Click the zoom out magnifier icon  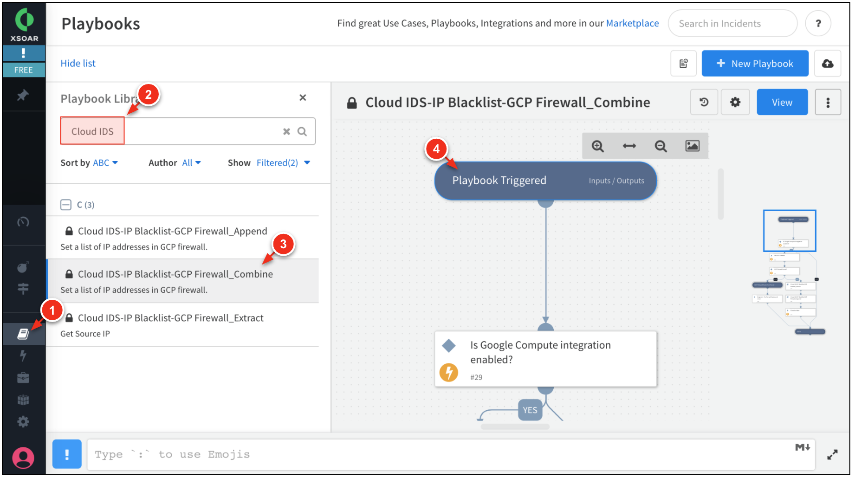pyautogui.click(x=661, y=146)
